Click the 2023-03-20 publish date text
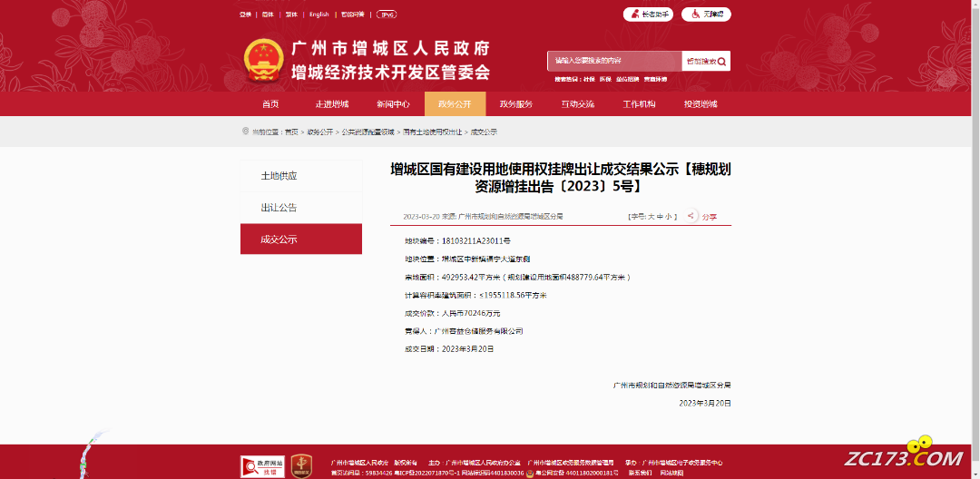This screenshot has width=980, height=479. (421, 217)
